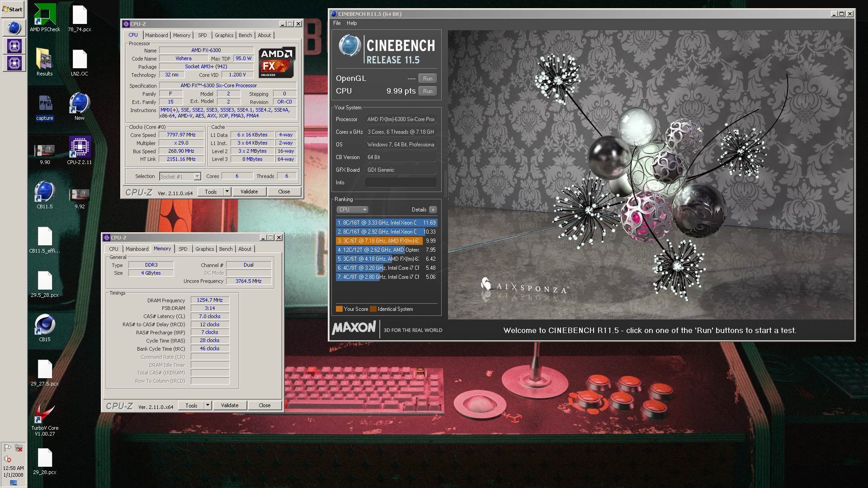Click Tools button in upper CPU-Z
The height and width of the screenshot is (488, 868).
(x=211, y=192)
